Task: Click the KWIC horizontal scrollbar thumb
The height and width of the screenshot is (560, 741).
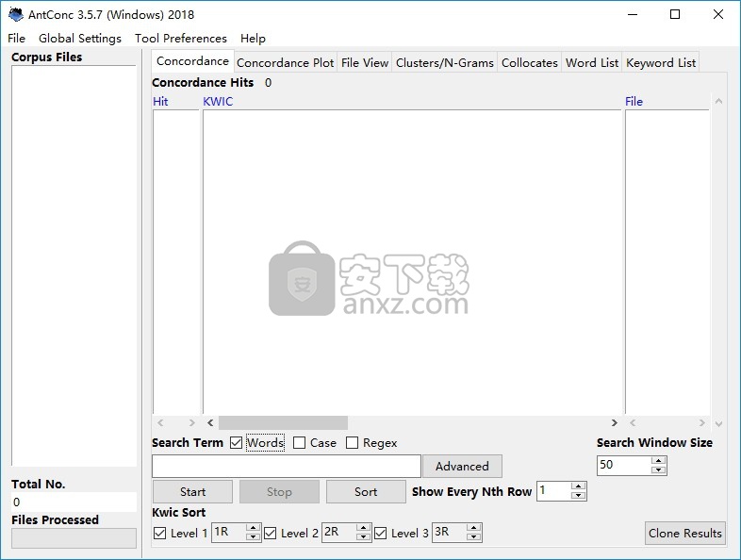Action: [283, 422]
